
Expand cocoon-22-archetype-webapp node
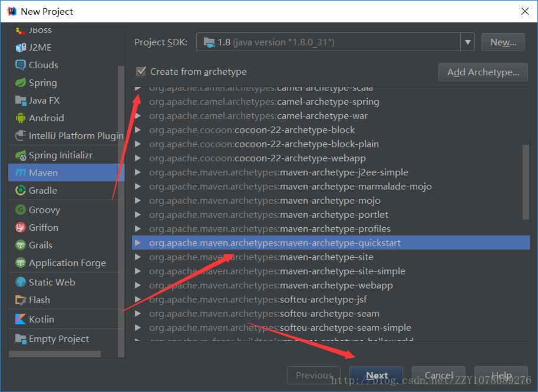[138, 158]
